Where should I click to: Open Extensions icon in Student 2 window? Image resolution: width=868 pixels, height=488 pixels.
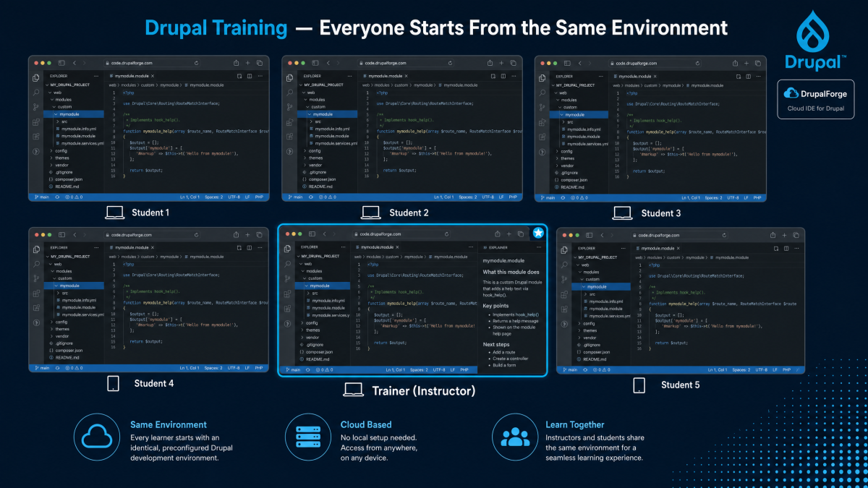[289, 121]
